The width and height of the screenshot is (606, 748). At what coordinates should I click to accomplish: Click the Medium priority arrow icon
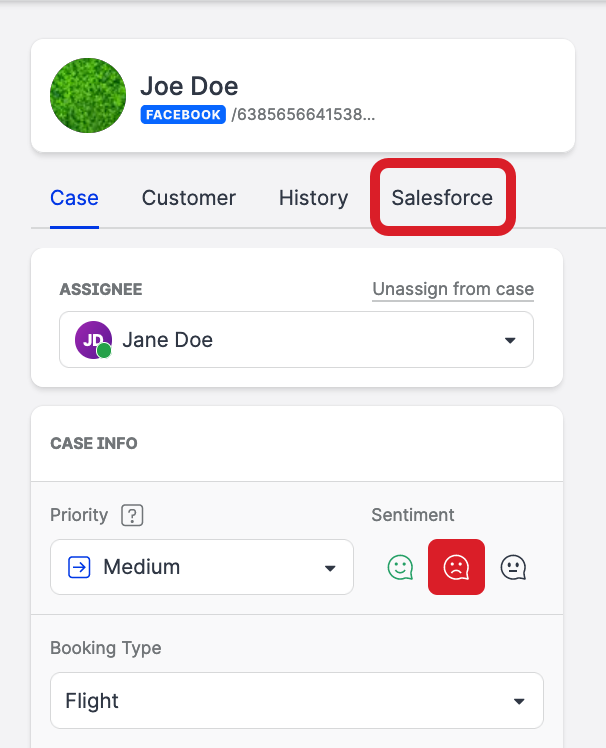pyautogui.click(x=79, y=567)
